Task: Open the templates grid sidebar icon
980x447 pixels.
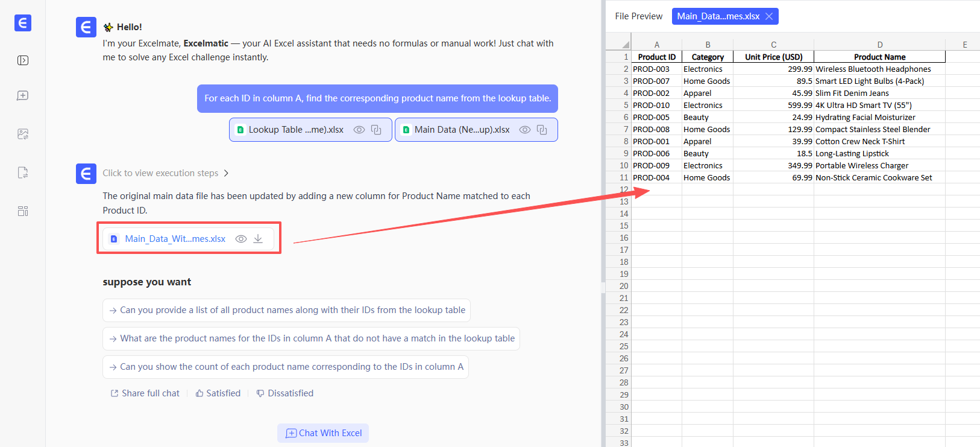Action: tap(23, 211)
